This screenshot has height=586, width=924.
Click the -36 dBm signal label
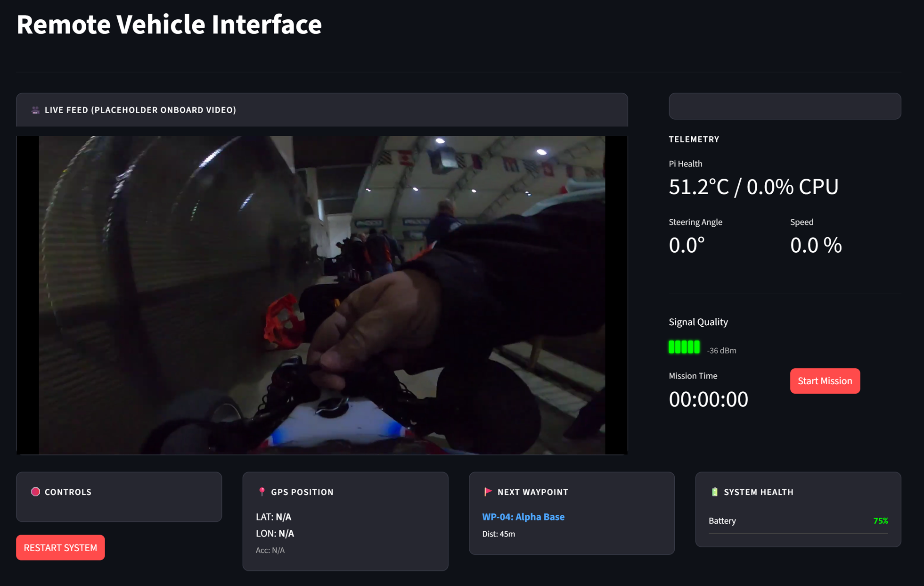(x=721, y=350)
